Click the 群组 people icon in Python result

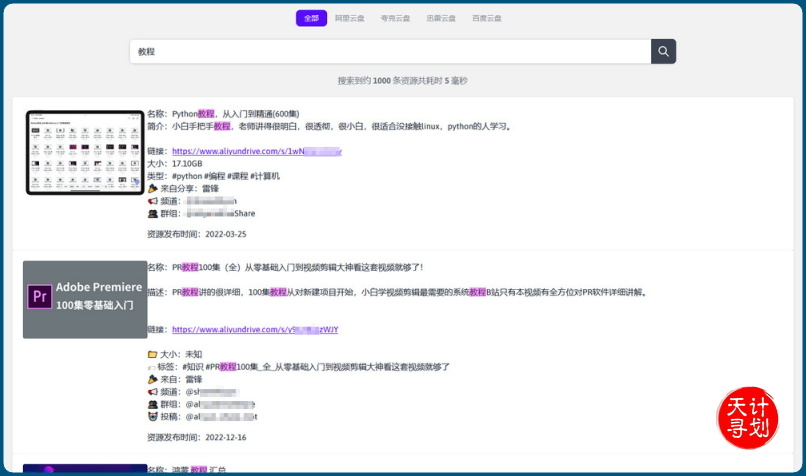click(x=153, y=213)
